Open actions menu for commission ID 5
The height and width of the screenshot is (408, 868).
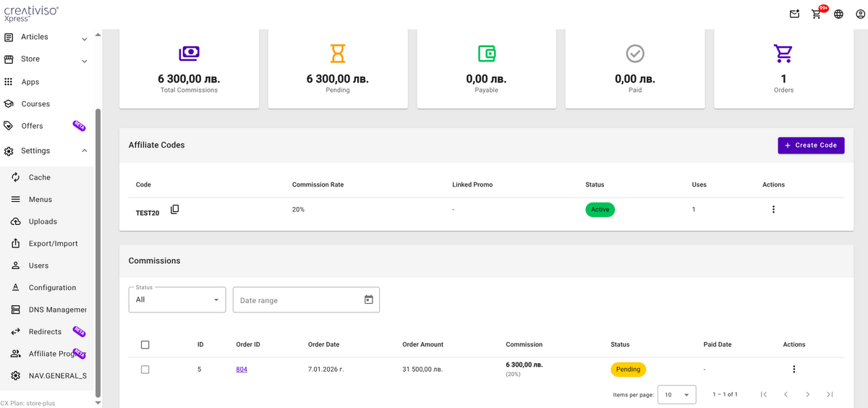point(793,370)
